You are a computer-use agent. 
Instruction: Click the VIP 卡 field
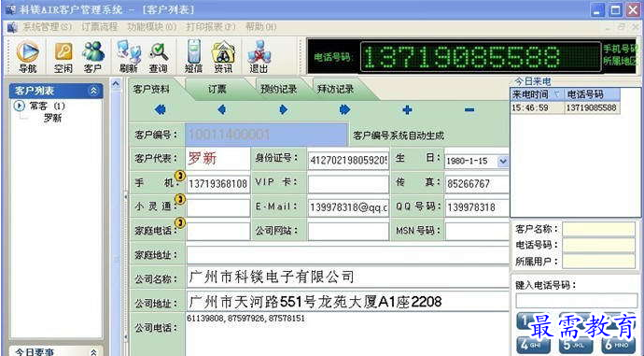tap(348, 184)
